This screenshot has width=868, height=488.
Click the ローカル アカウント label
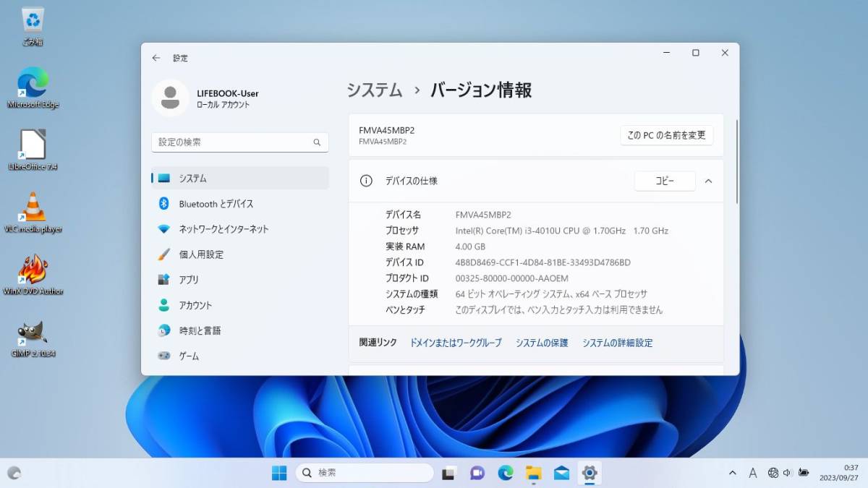click(x=223, y=105)
